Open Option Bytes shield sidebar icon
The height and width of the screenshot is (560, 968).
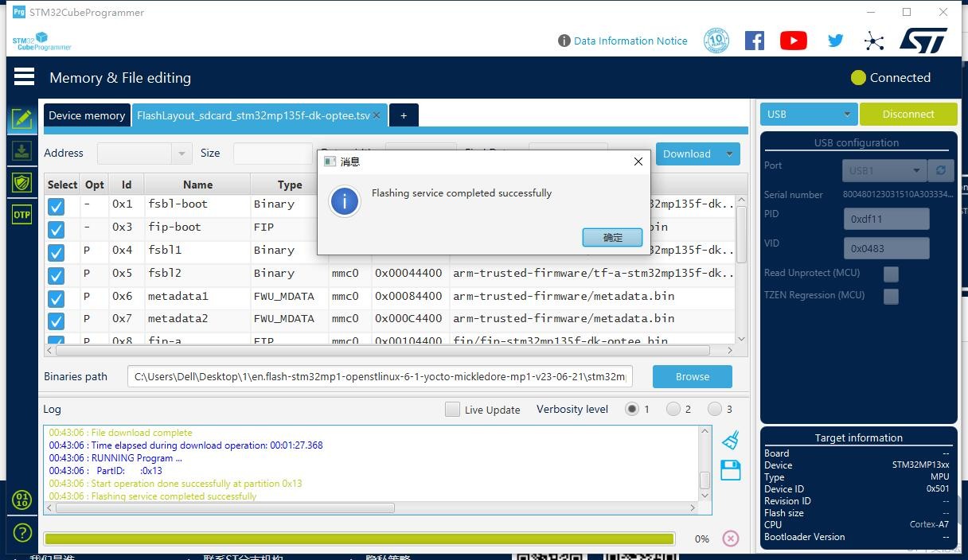[x=21, y=183]
